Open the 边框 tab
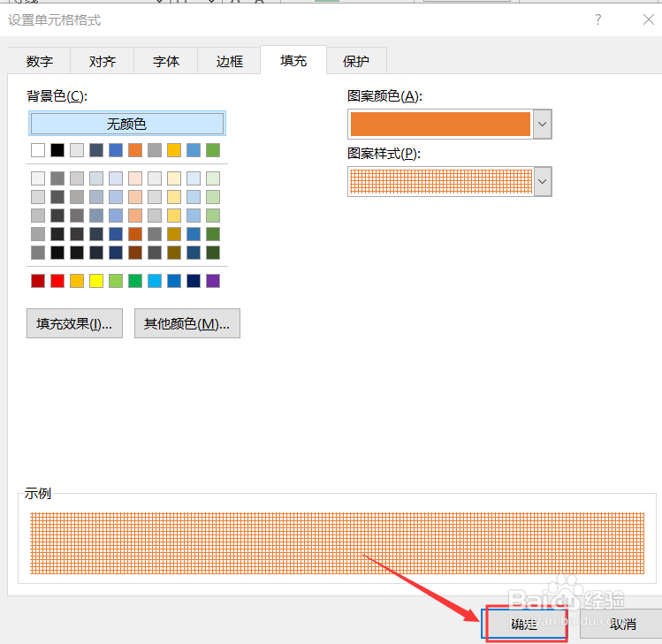This screenshot has height=644, width=662. pyautogui.click(x=229, y=61)
